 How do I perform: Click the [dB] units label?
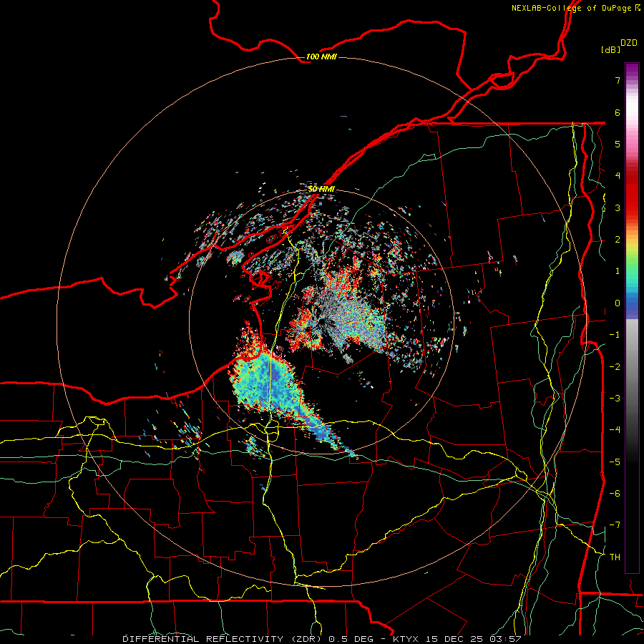pos(610,50)
